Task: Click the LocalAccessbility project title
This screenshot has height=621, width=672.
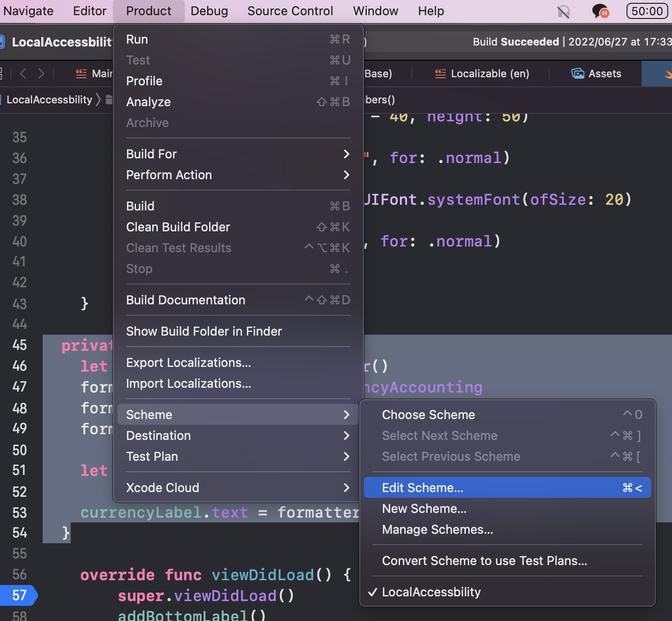Action: click(x=62, y=42)
